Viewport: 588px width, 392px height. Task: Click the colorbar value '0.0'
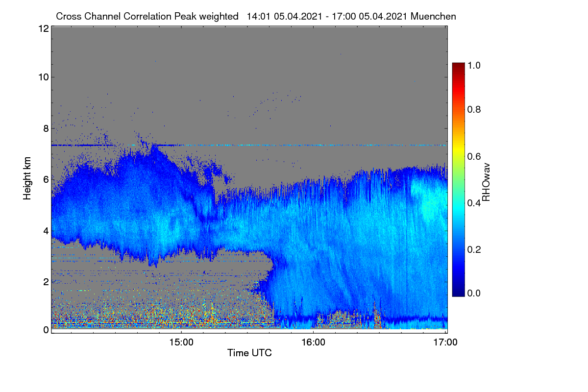475,293
